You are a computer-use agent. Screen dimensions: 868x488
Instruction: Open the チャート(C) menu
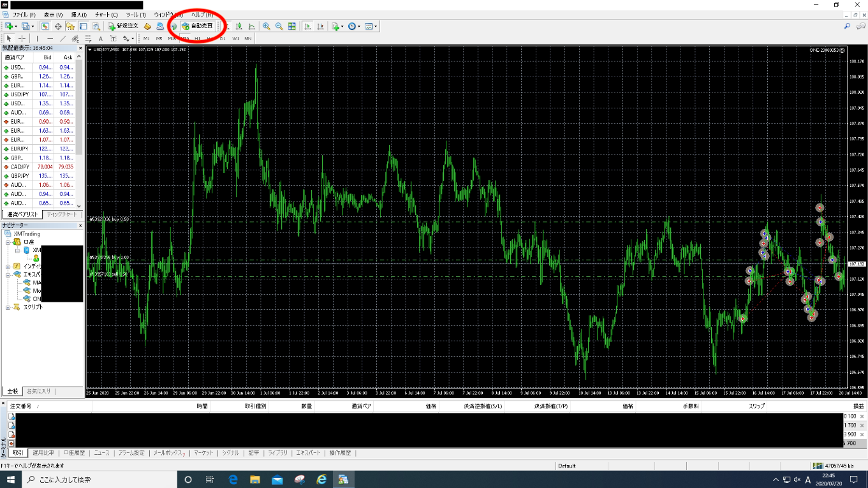pyautogui.click(x=106, y=14)
